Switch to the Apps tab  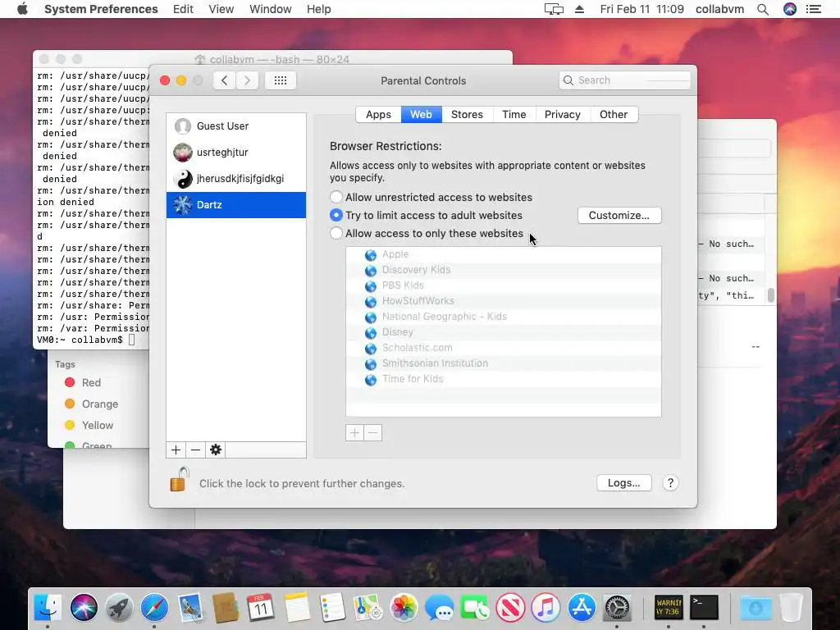point(378,115)
